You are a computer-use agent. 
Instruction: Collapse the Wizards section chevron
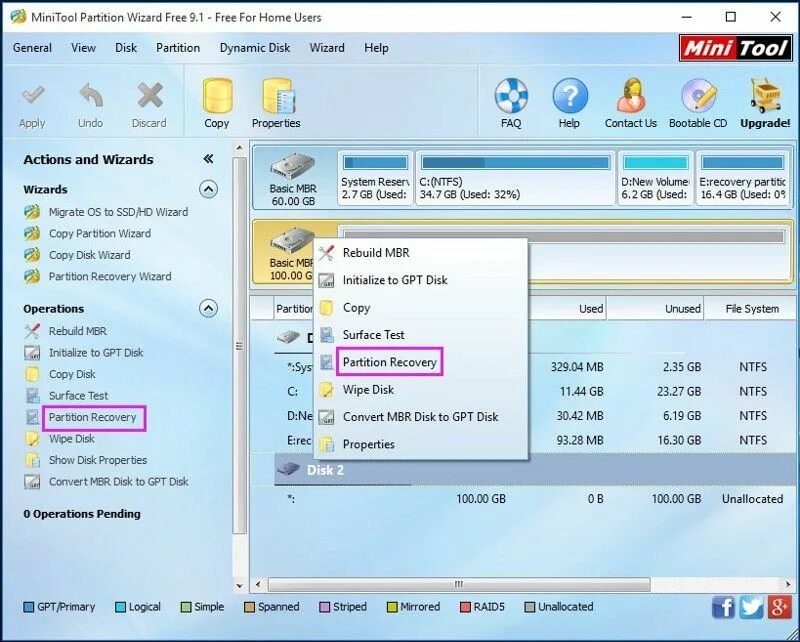coord(208,189)
